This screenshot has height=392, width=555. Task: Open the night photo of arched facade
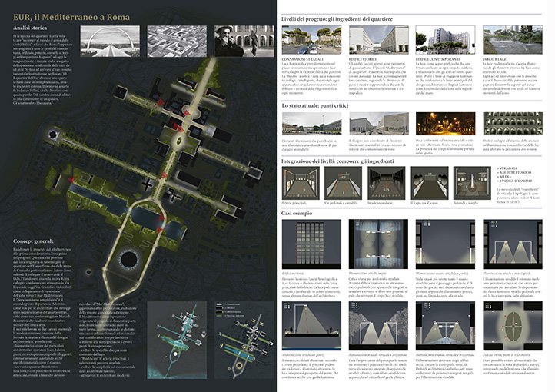(513, 124)
